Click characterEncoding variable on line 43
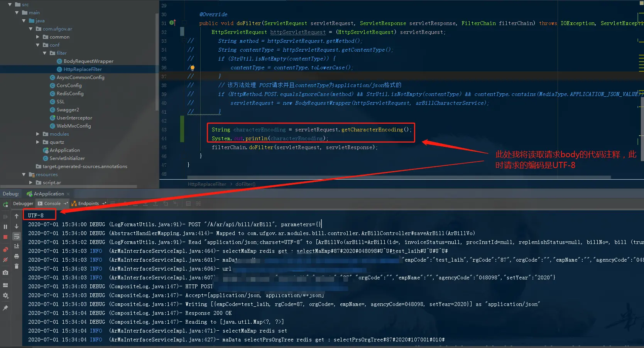The height and width of the screenshot is (348, 644). pyautogui.click(x=259, y=130)
